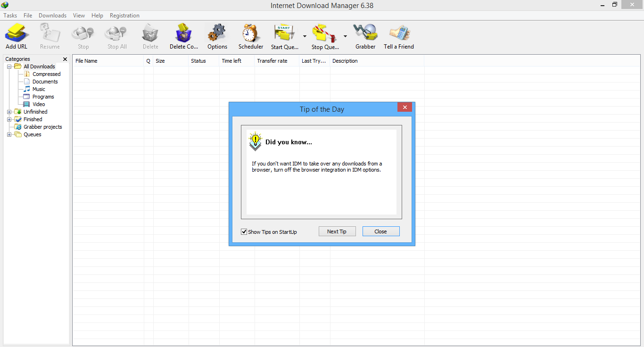Open the Start Queue dropdown arrow
Viewport: 644px width, 347px height.
[x=305, y=36]
